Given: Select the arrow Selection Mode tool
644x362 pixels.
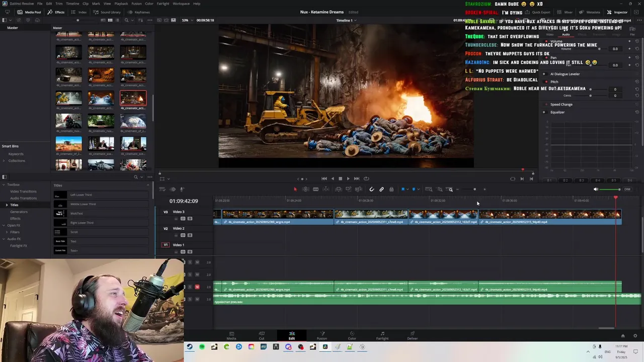Looking at the screenshot, I should click(x=295, y=189).
